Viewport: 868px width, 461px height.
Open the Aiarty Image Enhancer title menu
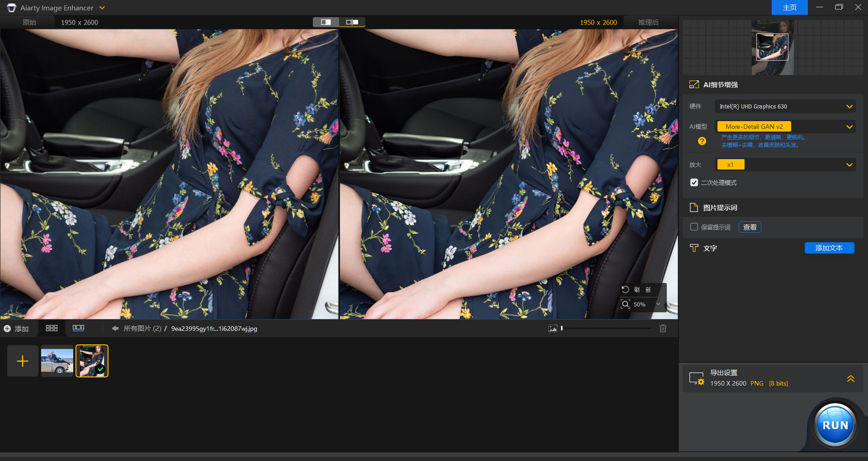102,8
